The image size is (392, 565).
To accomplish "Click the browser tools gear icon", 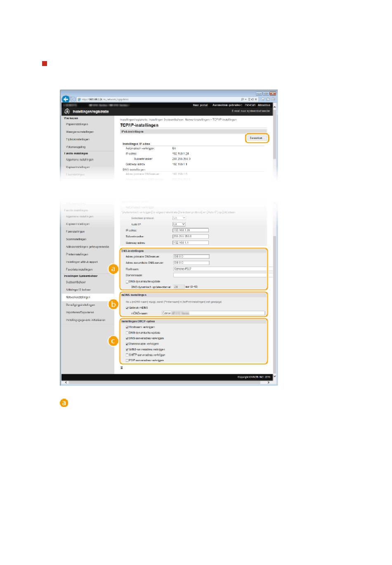I will (273, 99).
